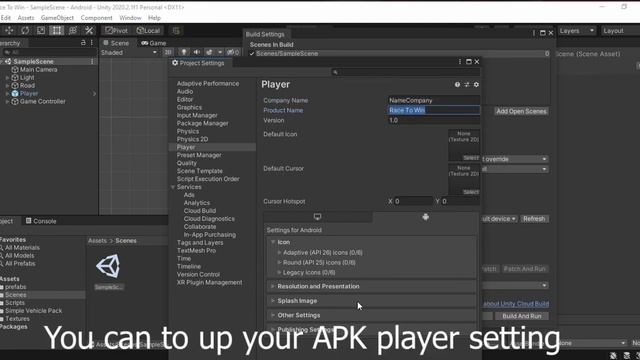
Task: Select Graphics in settings list
Action: tap(189, 107)
